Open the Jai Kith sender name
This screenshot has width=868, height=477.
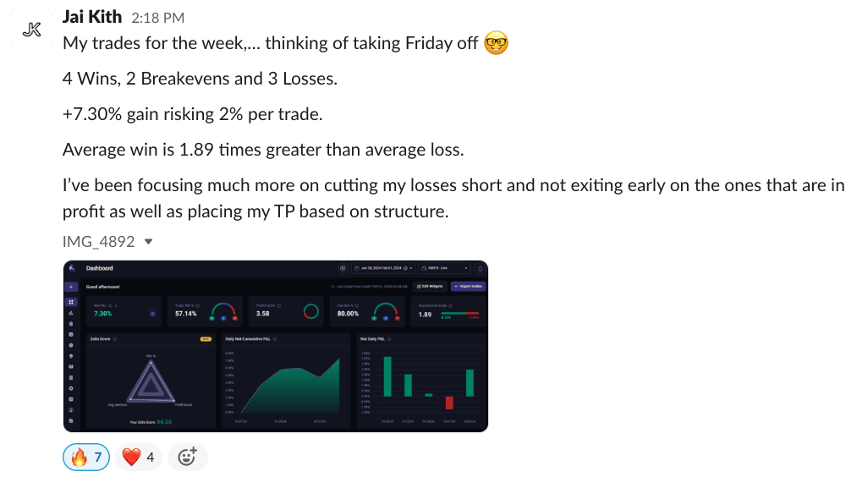click(92, 17)
